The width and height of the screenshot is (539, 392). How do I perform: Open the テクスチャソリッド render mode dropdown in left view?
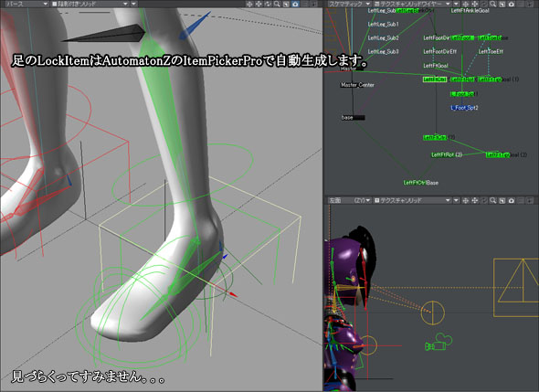click(412, 200)
